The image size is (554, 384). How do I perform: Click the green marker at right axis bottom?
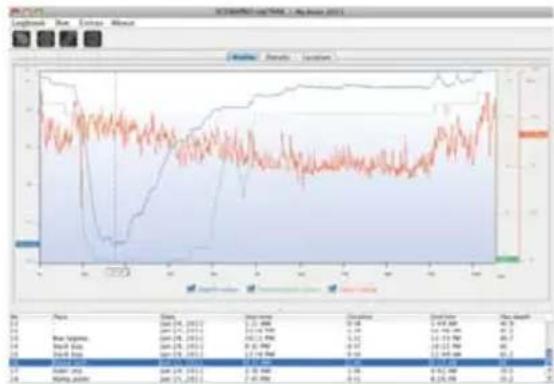507,260
